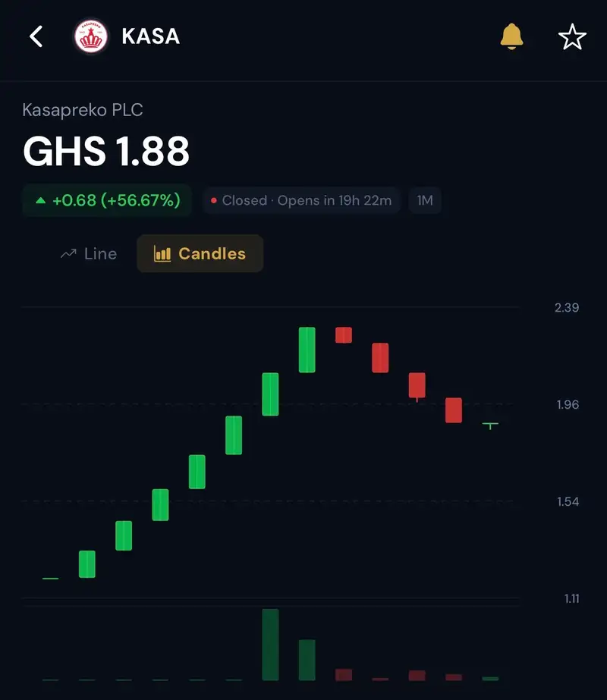The image size is (607, 700).
Task: Open the Kasapreko crown logo
Action: pos(91,36)
